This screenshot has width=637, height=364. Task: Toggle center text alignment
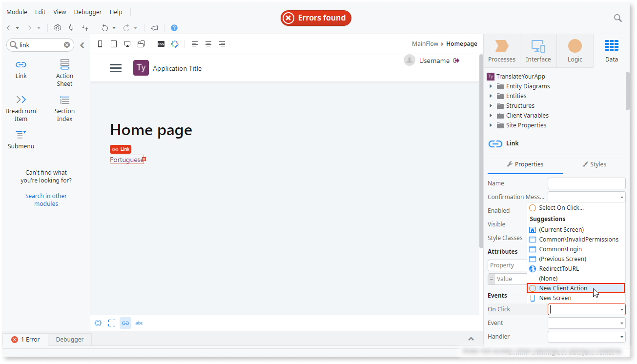[208, 44]
